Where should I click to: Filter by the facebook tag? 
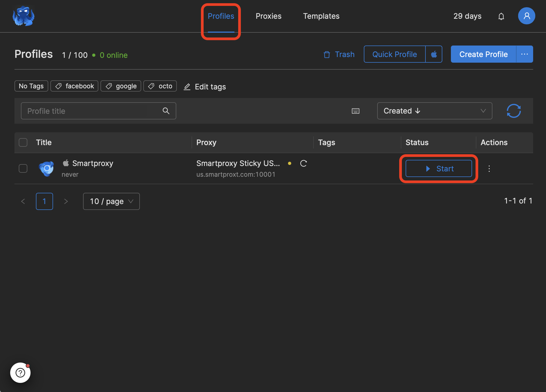tap(74, 86)
